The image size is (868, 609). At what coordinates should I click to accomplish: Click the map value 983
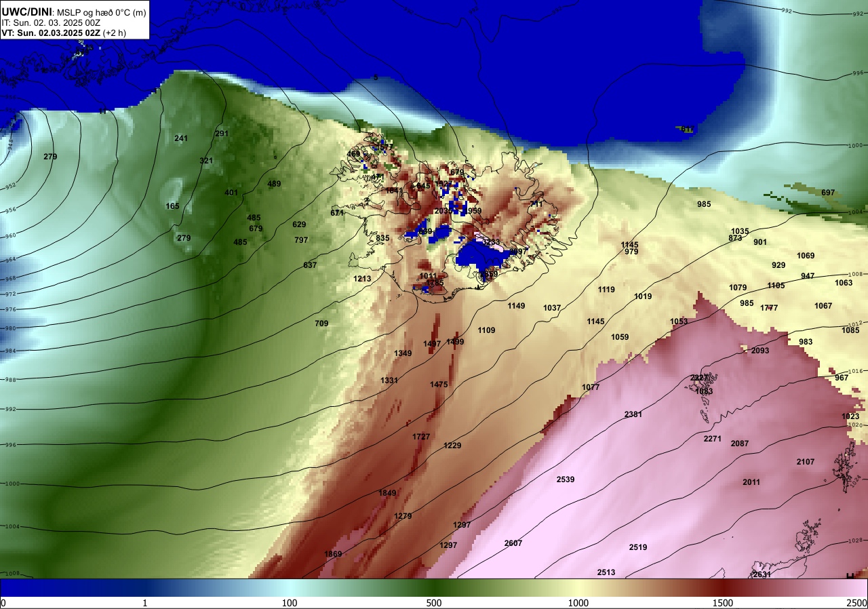point(806,342)
